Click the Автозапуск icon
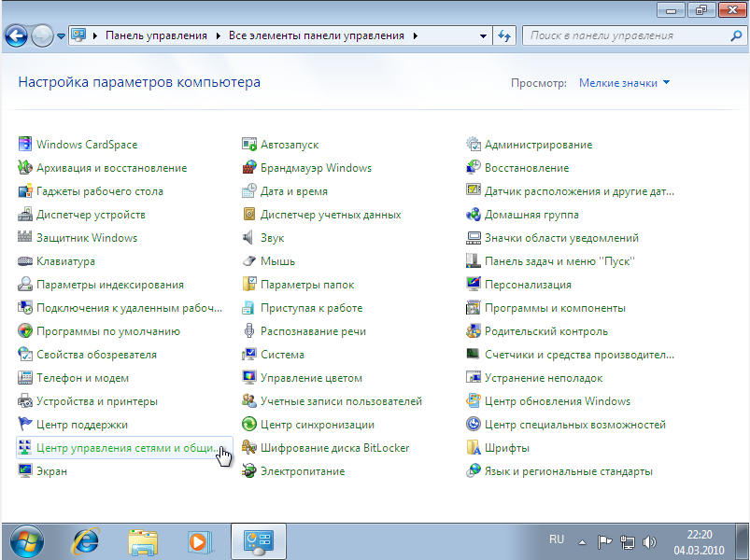This screenshot has height=560, width=750. (x=249, y=144)
